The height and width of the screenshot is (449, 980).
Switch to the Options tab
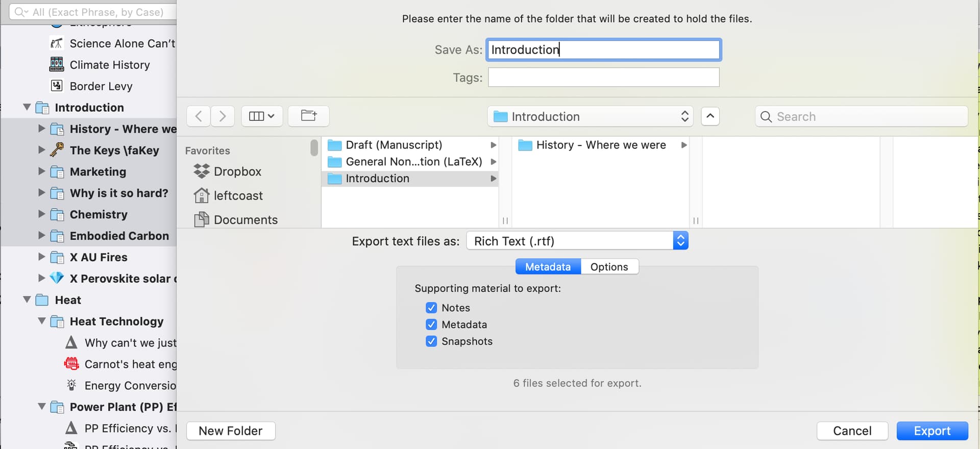point(609,267)
